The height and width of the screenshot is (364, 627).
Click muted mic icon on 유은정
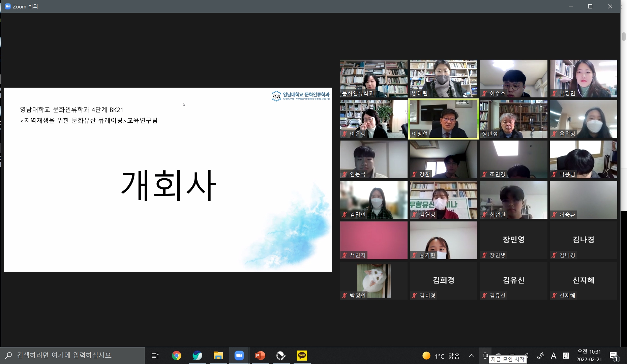coord(554,134)
